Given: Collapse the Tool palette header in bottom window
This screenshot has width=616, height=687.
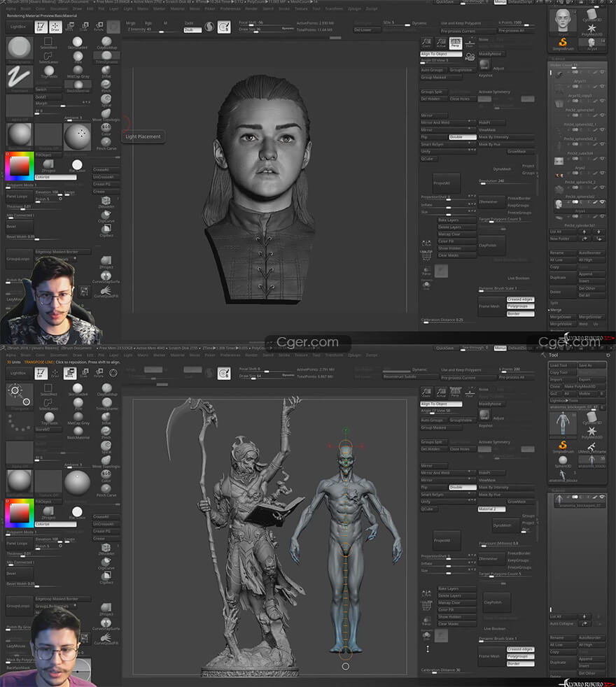Looking at the screenshot, I should tap(553, 355).
